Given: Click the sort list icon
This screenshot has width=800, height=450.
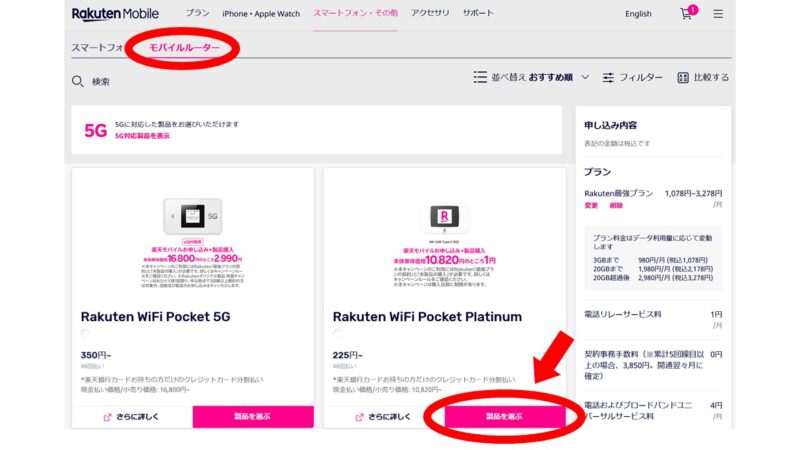Looking at the screenshot, I should coord(480,77).
